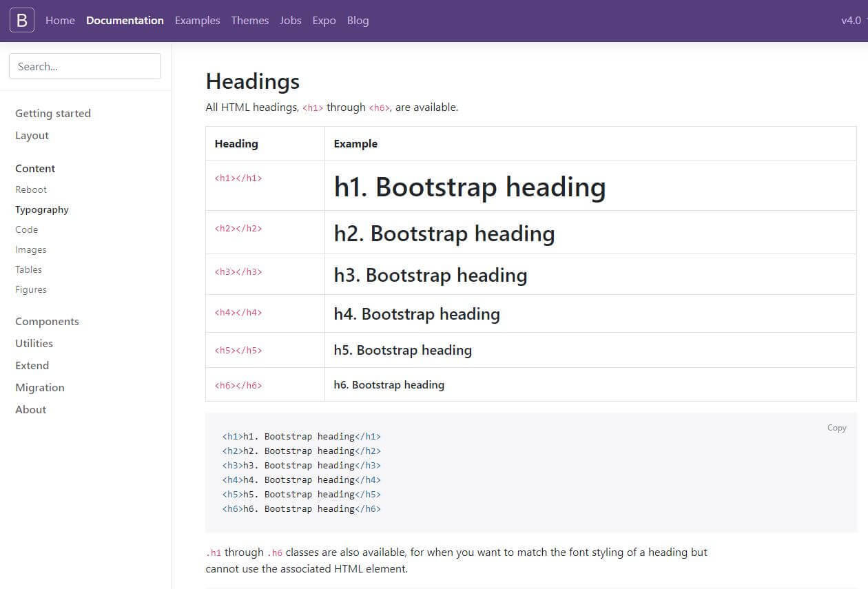Open the Tables docs page
This screenshot has height=589, width=868.
(x=28, y=269)
